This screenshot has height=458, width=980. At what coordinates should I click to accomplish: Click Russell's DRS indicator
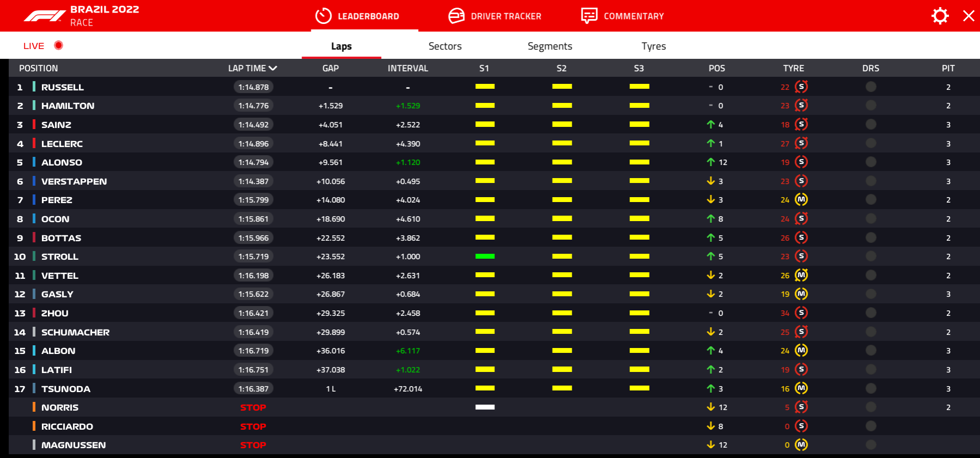coord(871,87)
